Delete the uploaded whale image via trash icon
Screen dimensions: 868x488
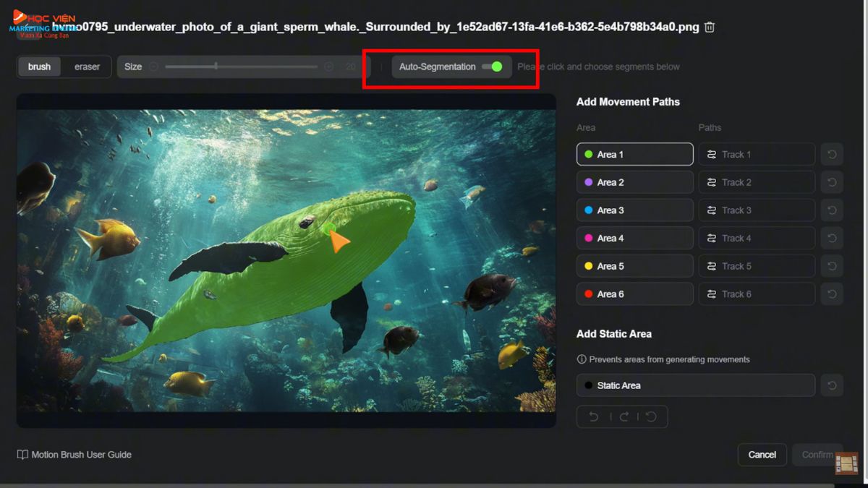tap(710, 27)
